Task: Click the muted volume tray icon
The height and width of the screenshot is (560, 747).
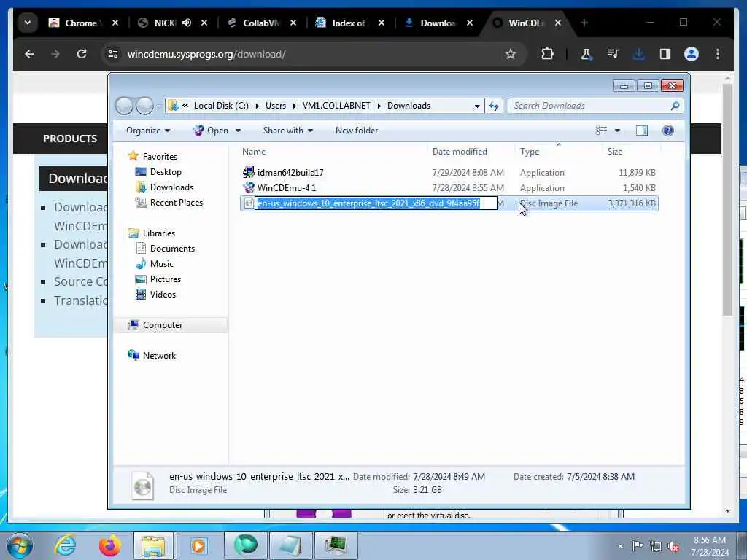Action: pyautogui.click(x=673, y=547)
